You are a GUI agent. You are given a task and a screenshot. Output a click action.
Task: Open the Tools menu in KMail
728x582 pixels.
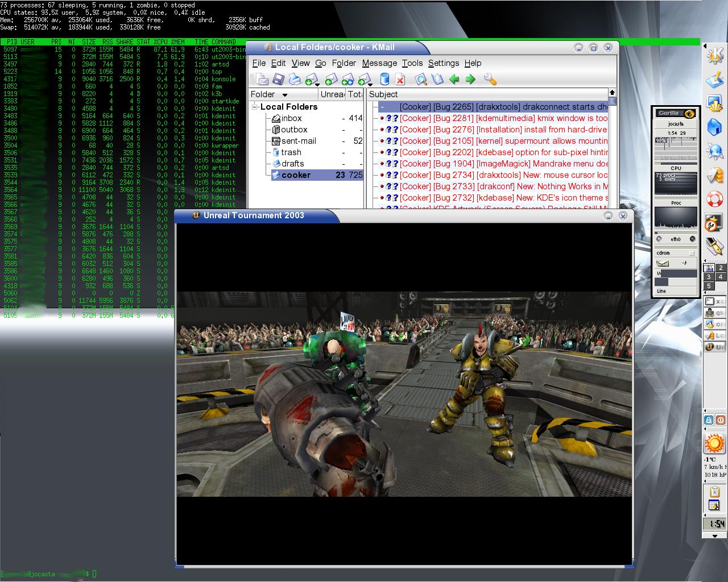coord(412,63)
